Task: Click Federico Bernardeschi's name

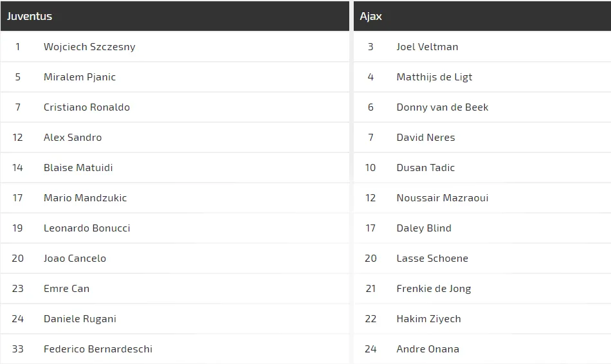Action: [x=98, y=349]
